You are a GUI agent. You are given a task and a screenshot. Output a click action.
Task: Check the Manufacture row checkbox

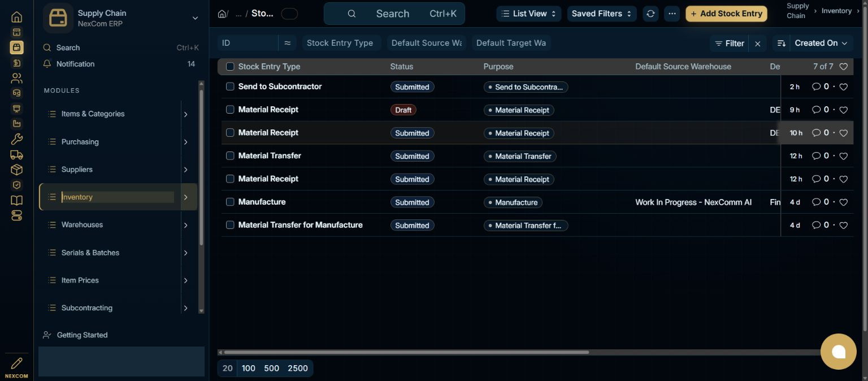pyautogui.click(x=230, y=202)
